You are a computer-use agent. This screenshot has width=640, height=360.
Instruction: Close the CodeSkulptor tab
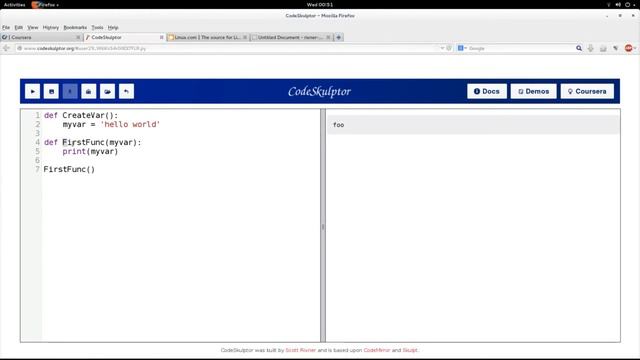click(162, 37)
